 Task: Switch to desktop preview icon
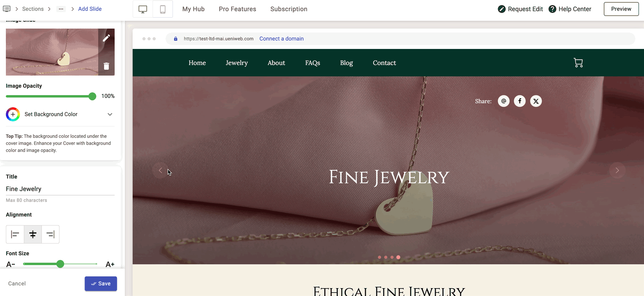coord(143,9)
